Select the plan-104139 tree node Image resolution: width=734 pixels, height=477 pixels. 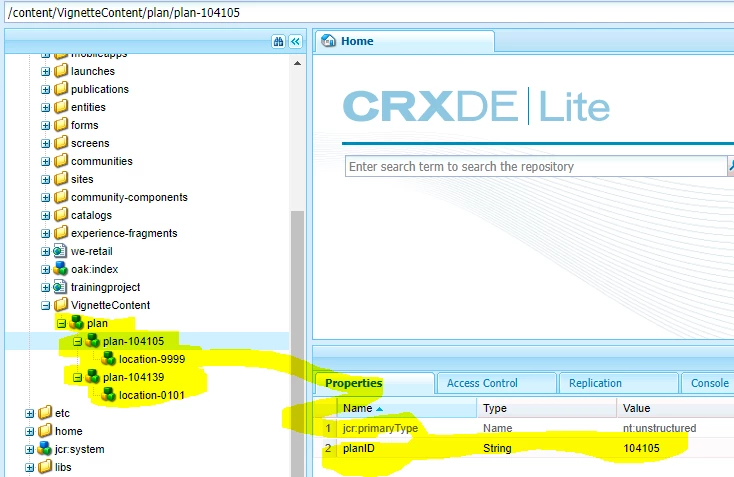[x=133, y=377]
